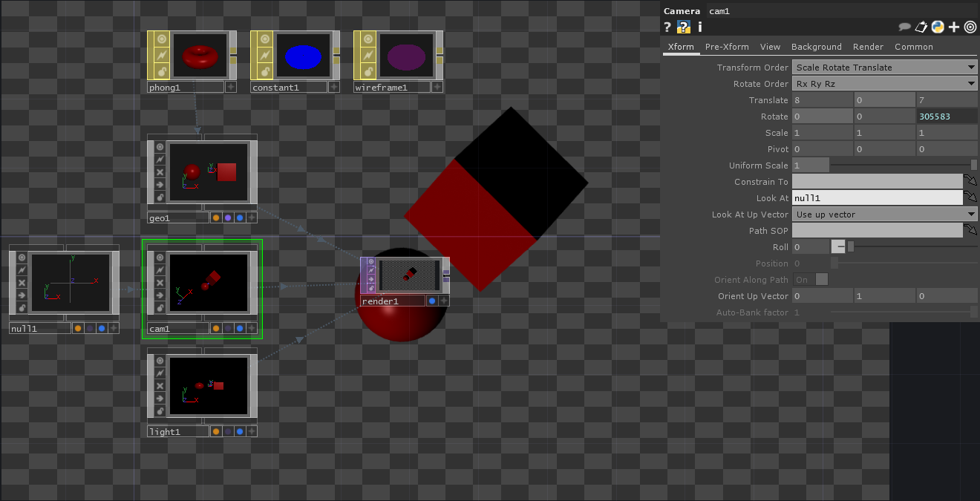
Task: Toggle the blue display flag on cam1
Action: [240, 328]
